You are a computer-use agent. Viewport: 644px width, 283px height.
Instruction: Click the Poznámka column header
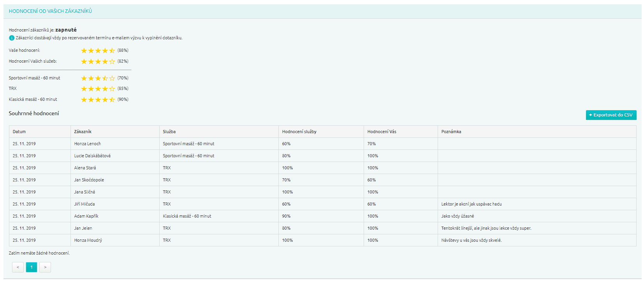[451, 132]
